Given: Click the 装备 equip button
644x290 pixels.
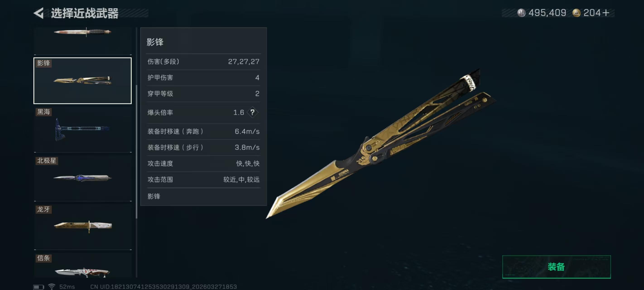Looking at the screenshot, I should (x=556, y=267).
